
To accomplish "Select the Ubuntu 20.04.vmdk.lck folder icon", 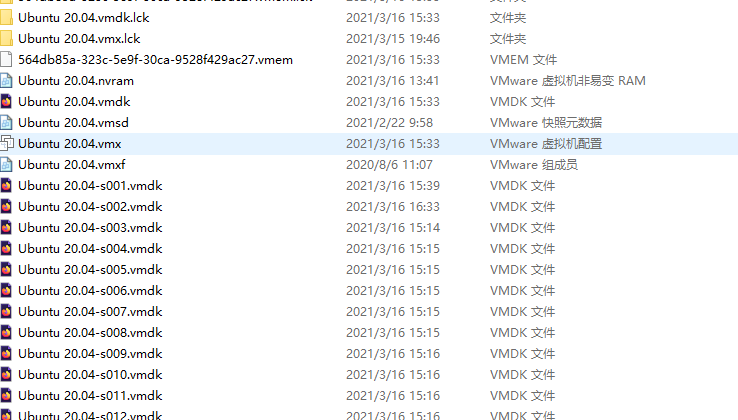I will coord(6,17).
